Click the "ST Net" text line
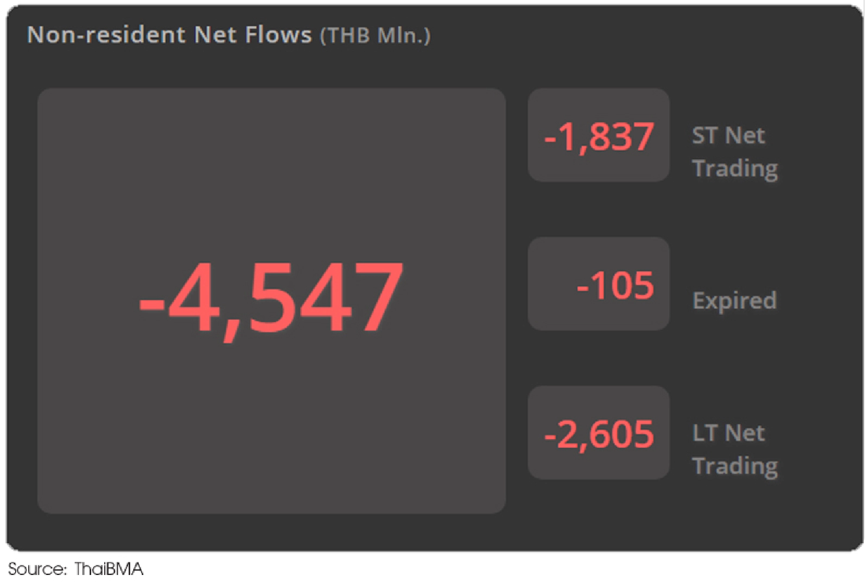 coord(728,135)
